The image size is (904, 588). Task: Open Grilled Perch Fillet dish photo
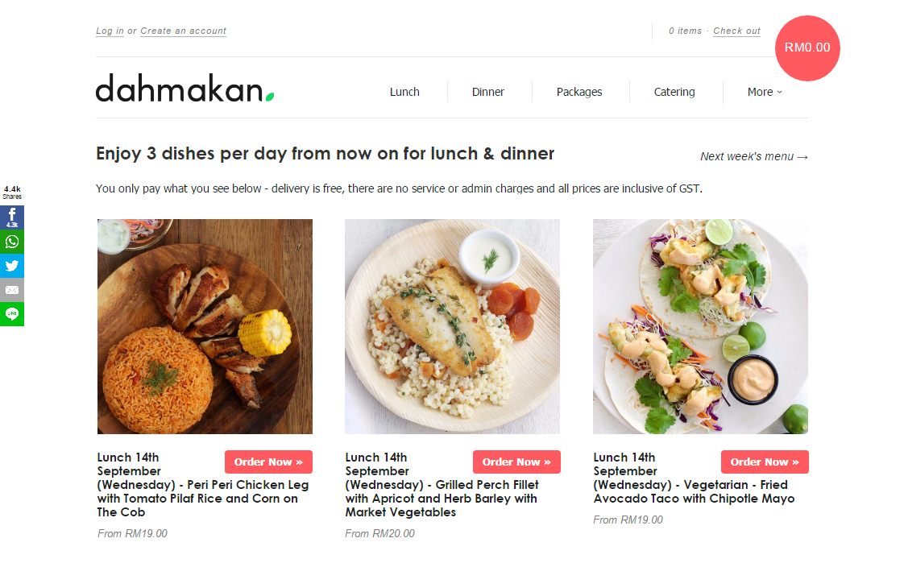point(453,326)
